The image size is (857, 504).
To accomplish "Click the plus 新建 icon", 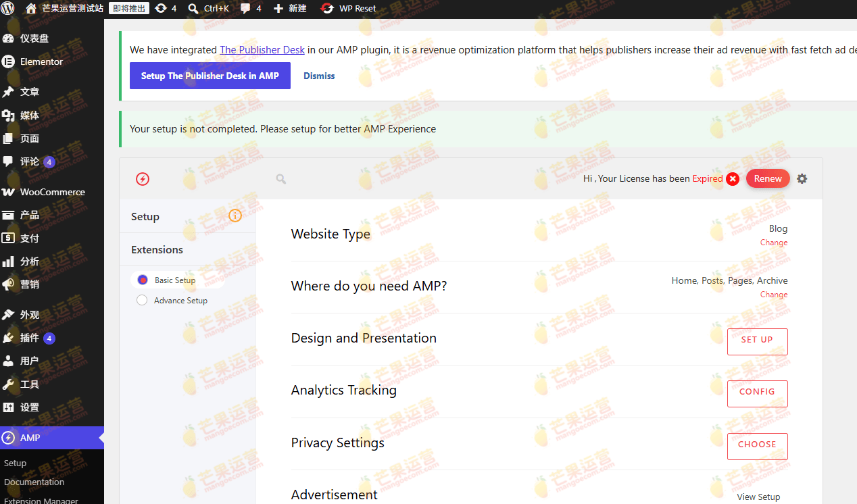I will coord(278,9).
